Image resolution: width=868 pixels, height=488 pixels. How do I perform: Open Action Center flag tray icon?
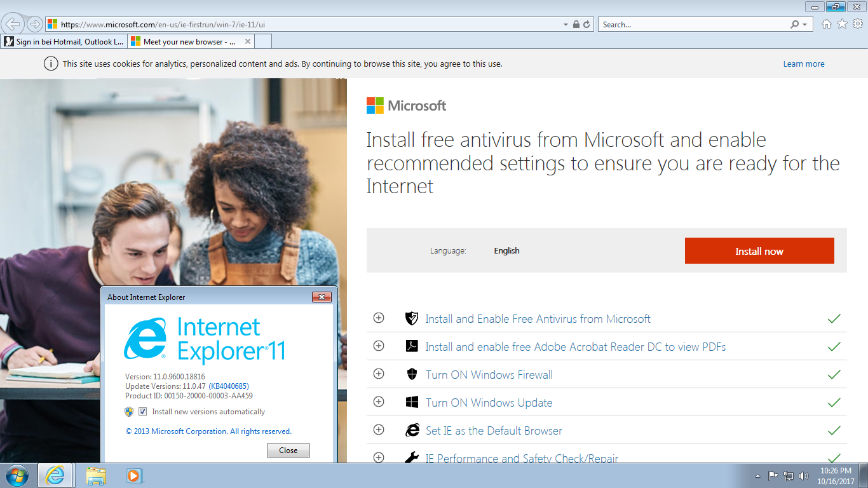[773, 475]
